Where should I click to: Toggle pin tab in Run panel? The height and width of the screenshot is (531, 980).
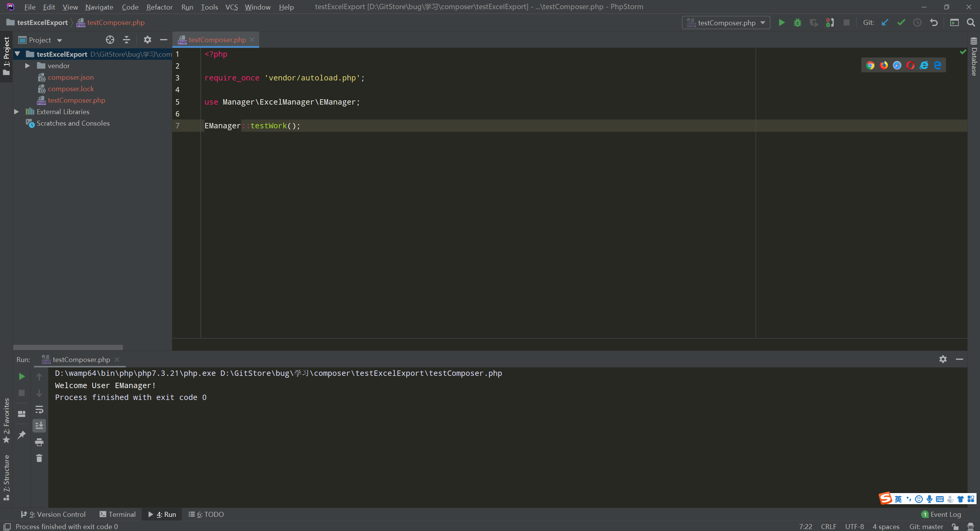pos(22,434)
